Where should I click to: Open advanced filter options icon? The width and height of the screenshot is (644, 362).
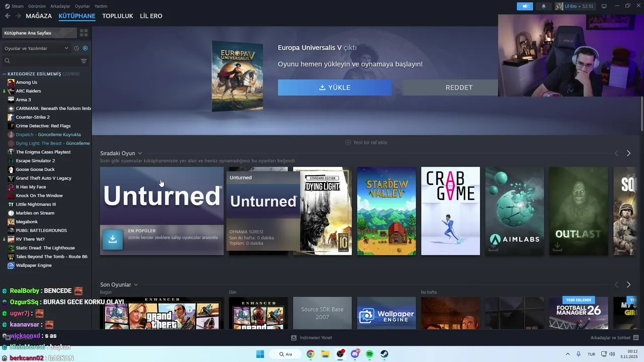point(84,61)
